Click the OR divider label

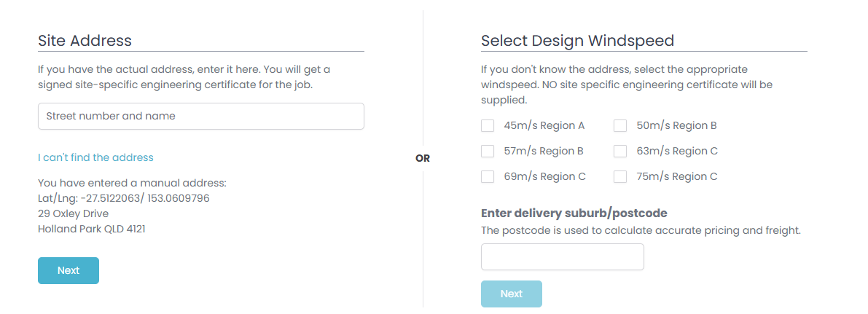[x=423, y=158]
